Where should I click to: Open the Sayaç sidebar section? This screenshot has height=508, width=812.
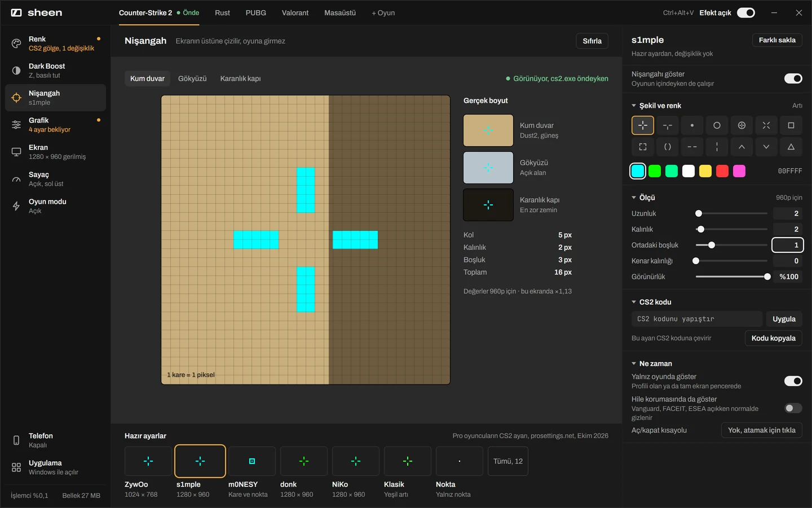click(55, 179)
